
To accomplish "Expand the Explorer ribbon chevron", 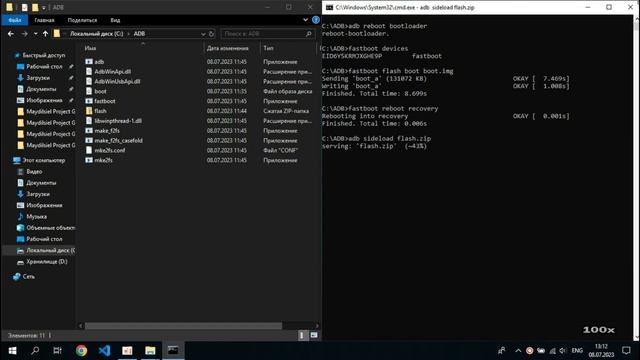I will pyautogui.click(x=305, y=20).
